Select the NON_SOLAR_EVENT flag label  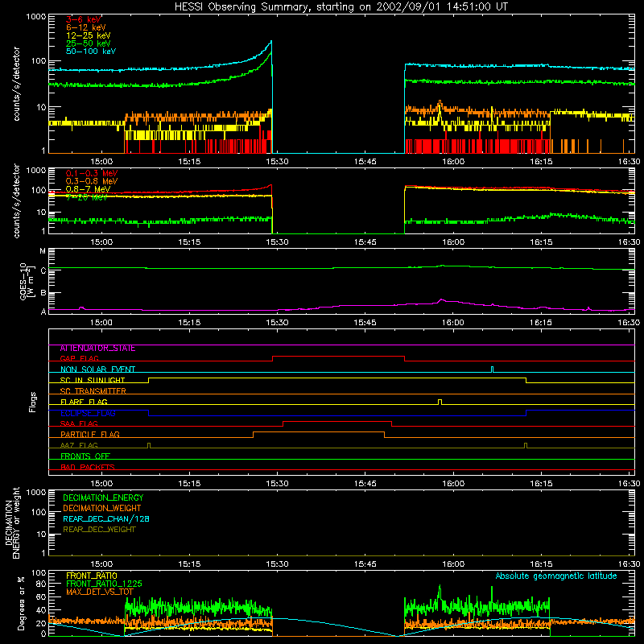pyautogui.click(x=97, y=369)
